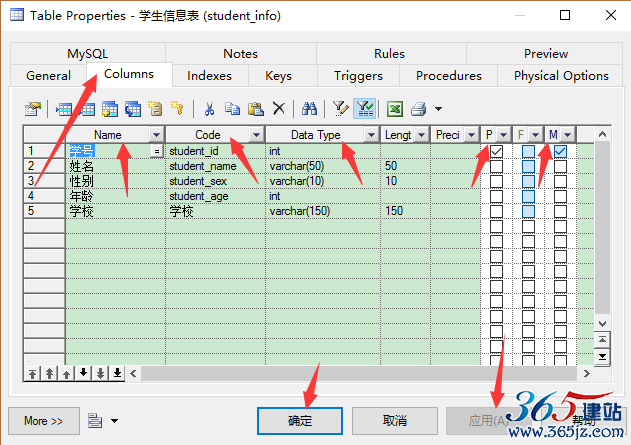631x445 pixels.
Task: Switch to the Indexes tab
Action: (x=209, y=76)
